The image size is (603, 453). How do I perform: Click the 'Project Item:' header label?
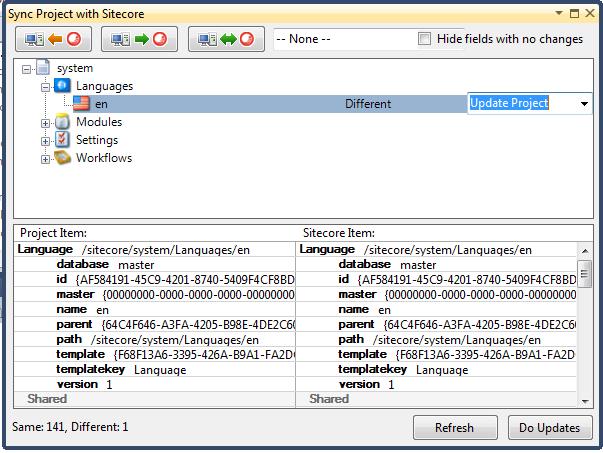(x=53, y=233)
